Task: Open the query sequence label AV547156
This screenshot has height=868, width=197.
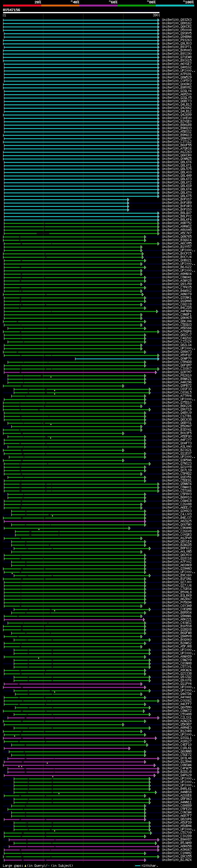Action: pos(11,10)
